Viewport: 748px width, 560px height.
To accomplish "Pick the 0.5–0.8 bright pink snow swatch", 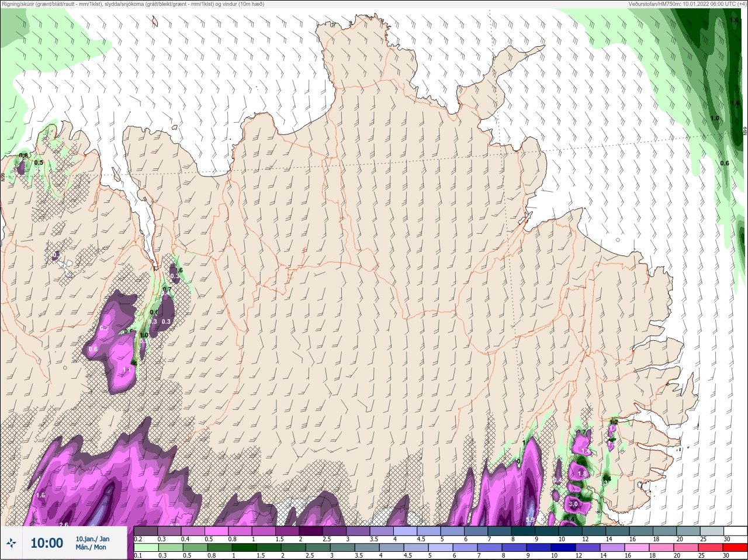I will pyautogui.click(x=217, y=531).
